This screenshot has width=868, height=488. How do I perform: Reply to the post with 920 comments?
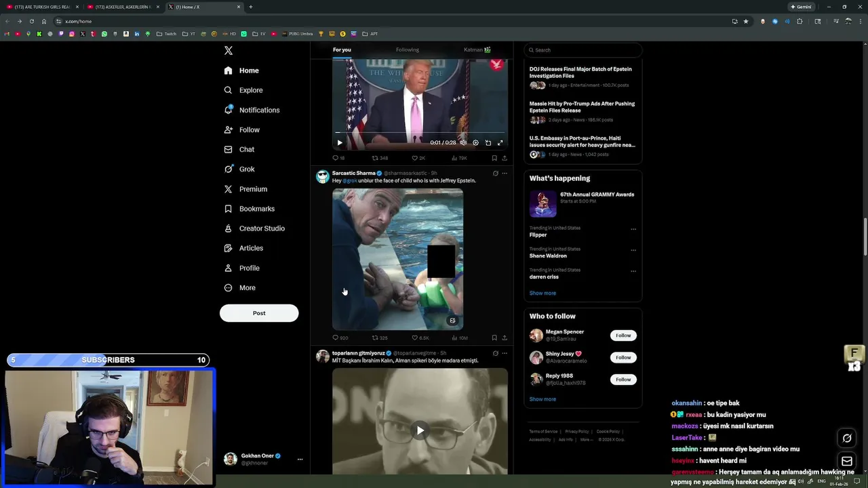pyautogui.click(x=340, y=338)
